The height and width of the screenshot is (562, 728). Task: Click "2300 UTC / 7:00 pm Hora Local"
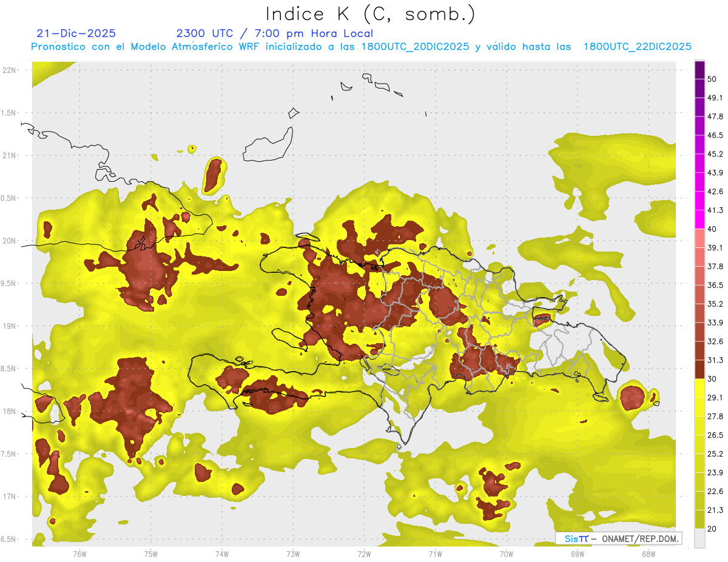[x=275, y=33]
